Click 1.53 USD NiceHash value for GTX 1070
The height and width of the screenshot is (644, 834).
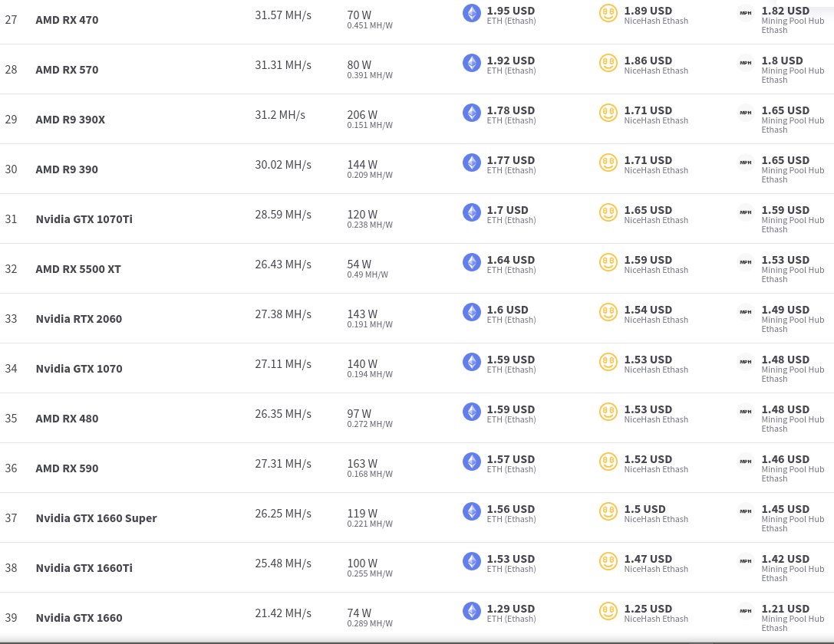(x=648, y=360)
